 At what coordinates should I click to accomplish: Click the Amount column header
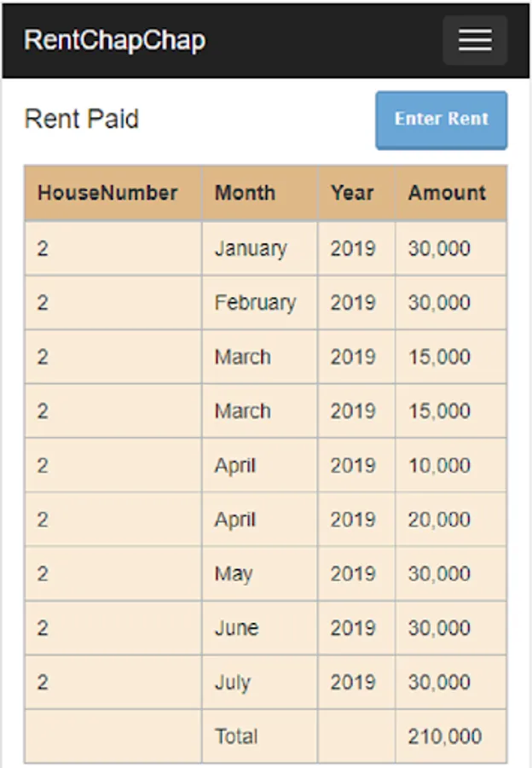[447, 193]
